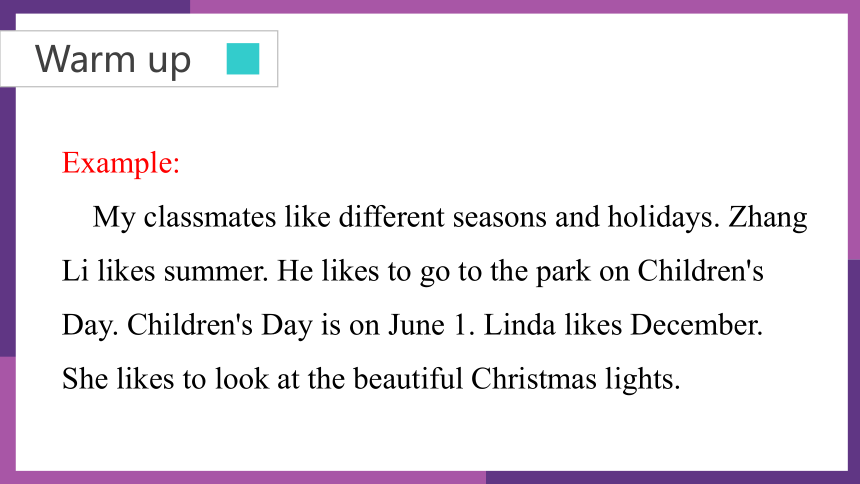Select the red Example: heading
This screenshot has height=484, width=860.
point(121,163)
